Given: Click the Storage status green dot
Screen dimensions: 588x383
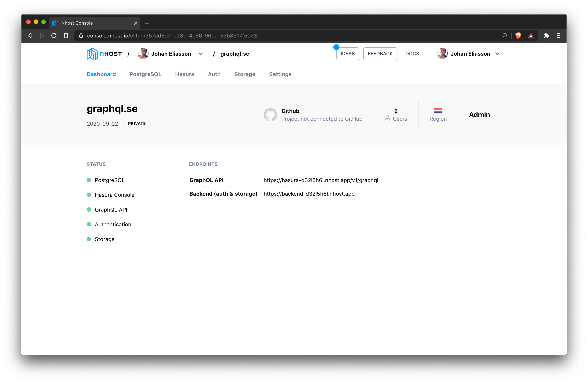Looking at the screenshot, I should (89, 239).
